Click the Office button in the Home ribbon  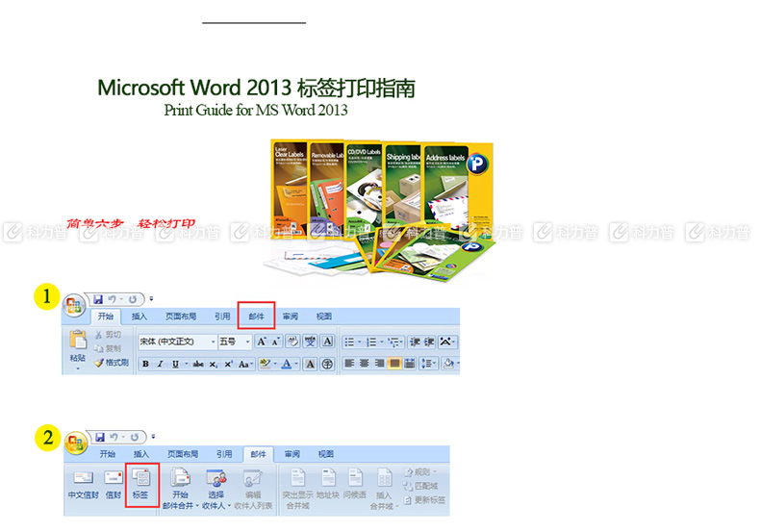pyautogui.click(x=74, y=306)
